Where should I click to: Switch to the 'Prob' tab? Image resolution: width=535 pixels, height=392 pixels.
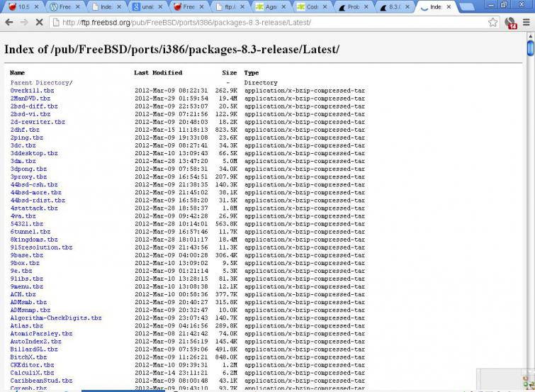pyautogui.click(x=351, y=6)
